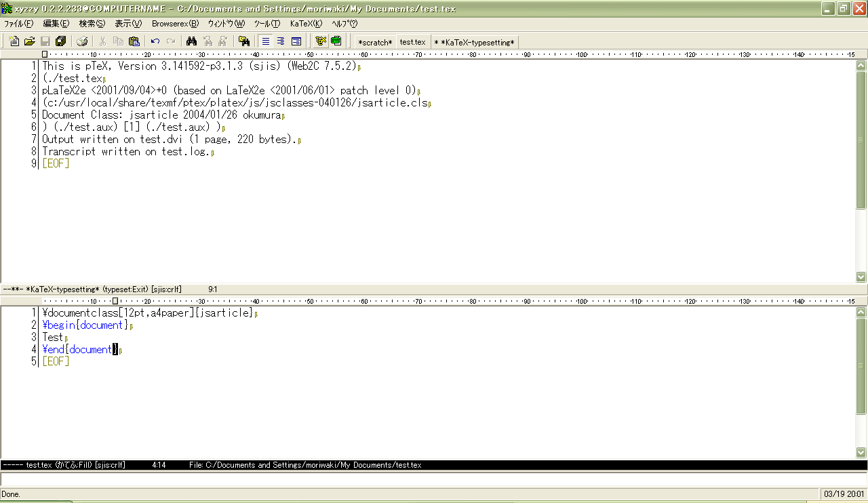Click the Paste clipboard icon
The height and width of the screenshot is (503, 868).
(134, 41)
